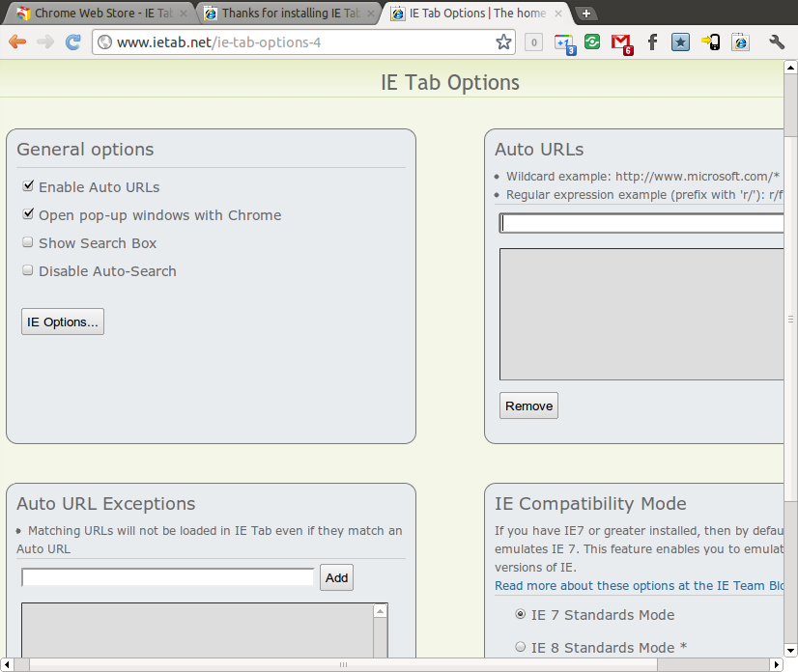Follow the Read more about these options link
This screenshot has width=798, height=672.
coord(640,585)
